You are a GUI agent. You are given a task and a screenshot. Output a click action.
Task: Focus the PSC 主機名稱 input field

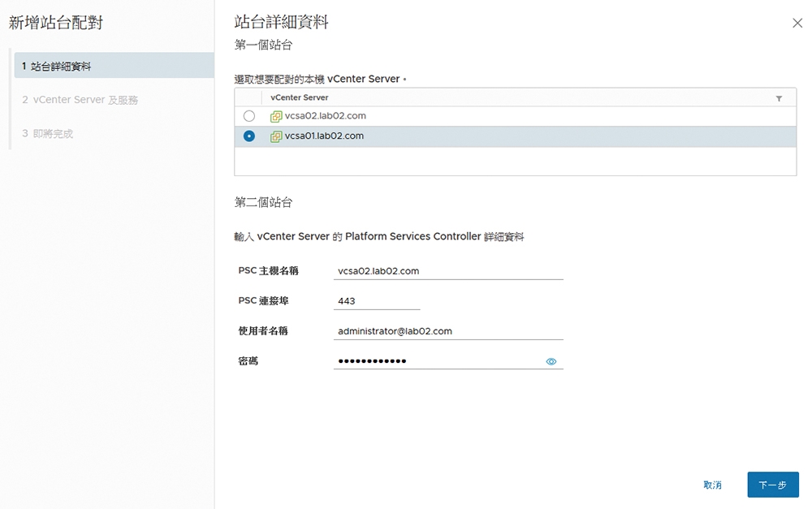448,271
